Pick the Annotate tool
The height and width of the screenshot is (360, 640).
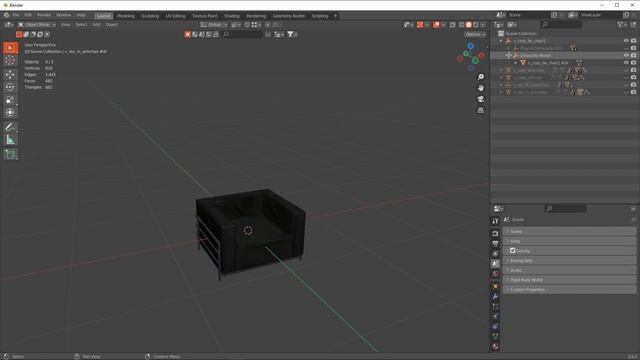10,127
